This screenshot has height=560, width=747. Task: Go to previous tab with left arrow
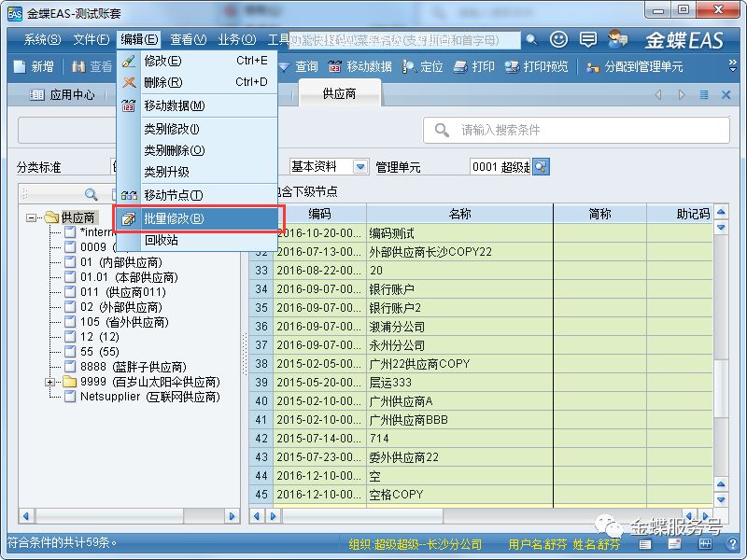click(x=658, y=95)
